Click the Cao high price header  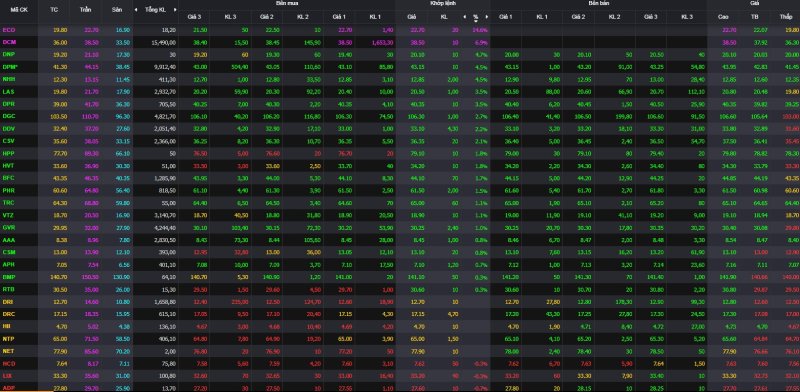723,17
